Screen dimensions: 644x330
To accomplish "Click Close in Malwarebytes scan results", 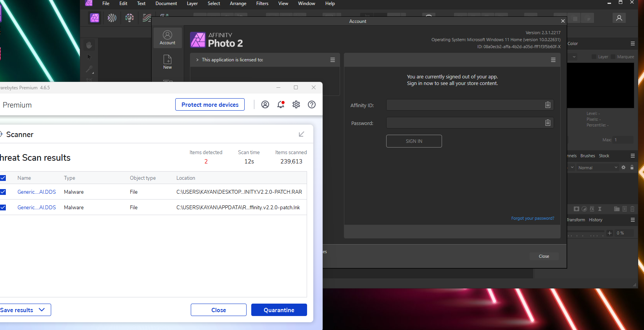I will click(219, 310).
